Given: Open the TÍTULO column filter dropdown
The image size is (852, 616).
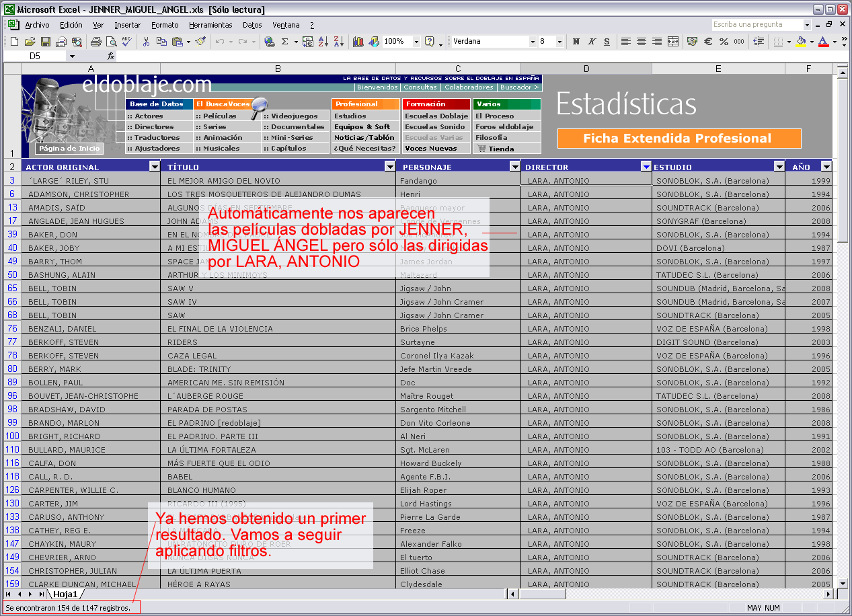Looking at the screenshot, I should point(389,167).
